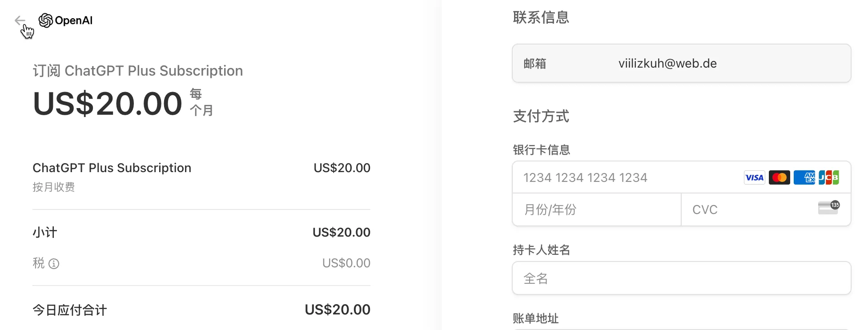Click the 支付方式 section heading
This screenshot has height=330, width=868.
[541, 116]
